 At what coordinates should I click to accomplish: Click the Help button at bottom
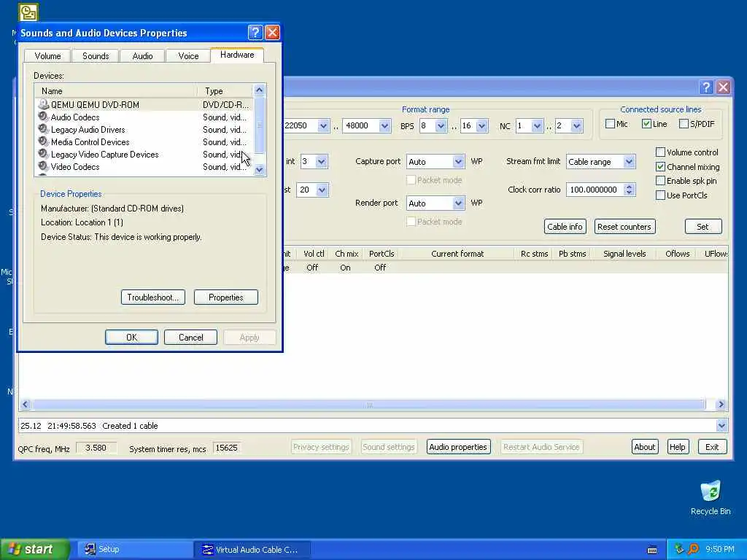pos(677,447)
